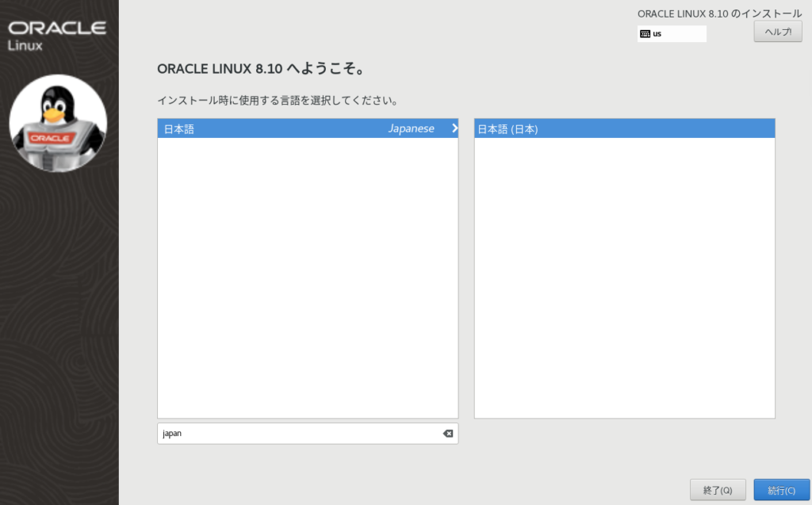The width and height of the screenshot is (812, 505).
Task: Focus the search box containing "japan"
Action: click(301, 434)
